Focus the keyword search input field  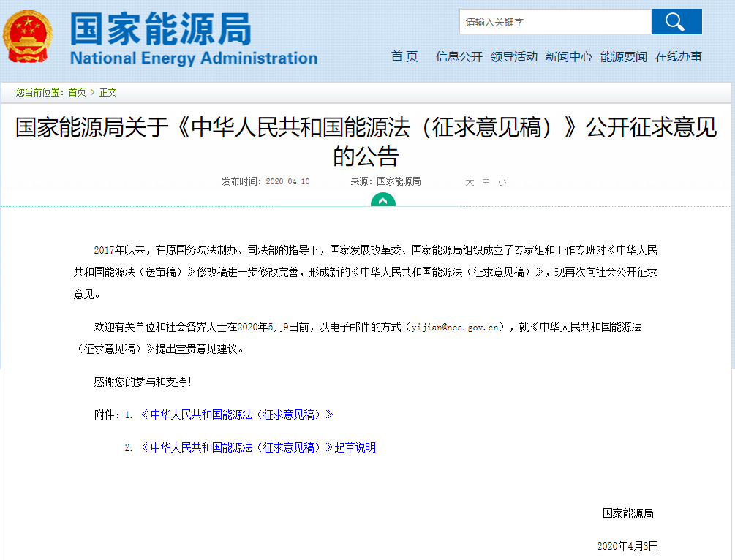point(556,21)
